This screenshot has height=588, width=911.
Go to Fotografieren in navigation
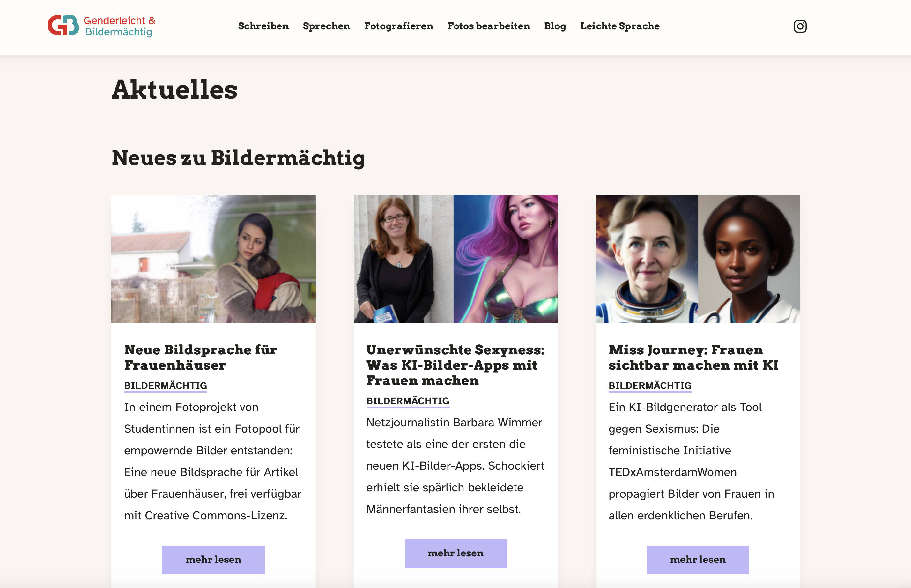pyautogui.click(x=398, y=26)
